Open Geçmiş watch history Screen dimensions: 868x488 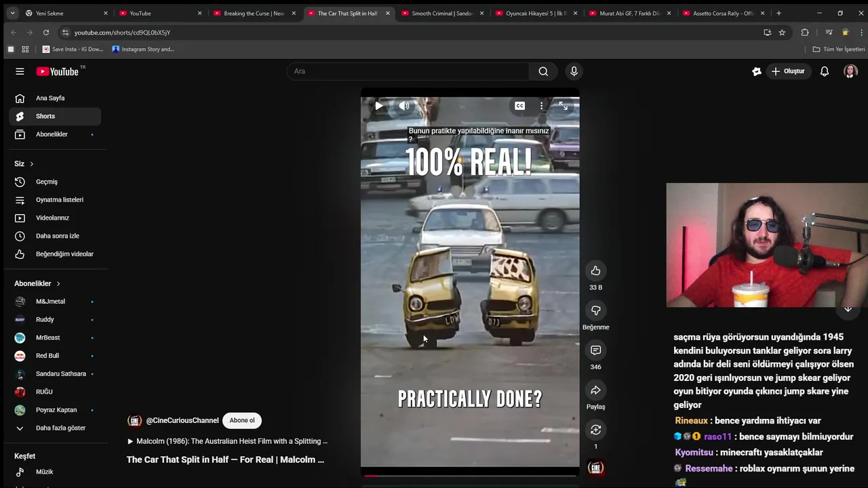[56, 182]
